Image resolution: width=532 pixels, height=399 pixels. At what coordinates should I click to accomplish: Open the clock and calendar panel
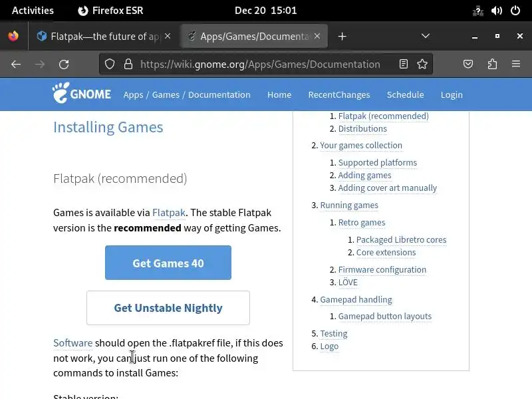pos(265,11)
